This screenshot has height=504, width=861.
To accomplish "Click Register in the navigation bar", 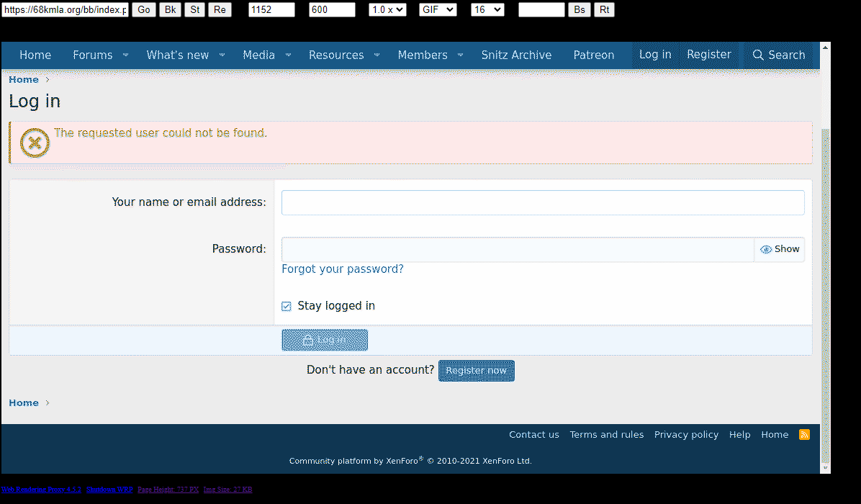I will (709, 54).
